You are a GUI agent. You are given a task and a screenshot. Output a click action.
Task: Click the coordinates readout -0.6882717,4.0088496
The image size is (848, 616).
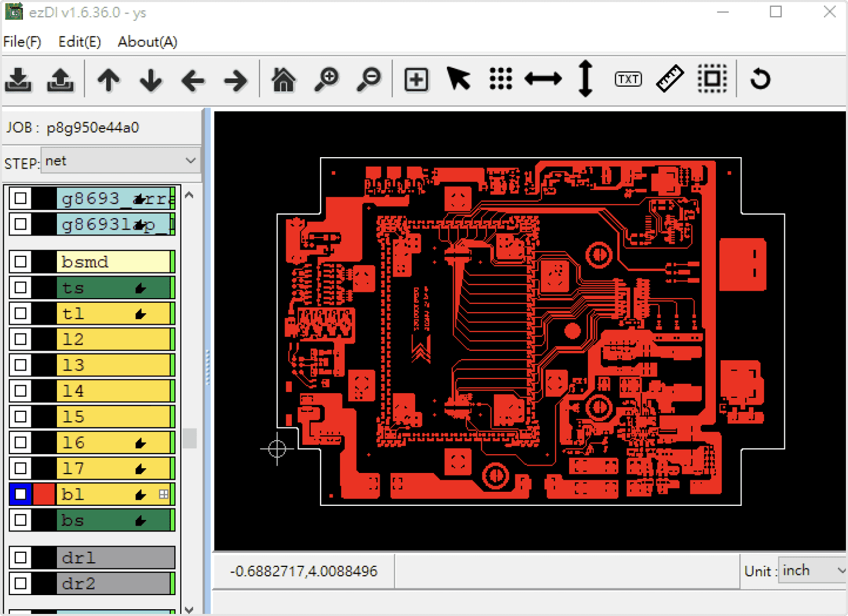(x=304, y=571)
